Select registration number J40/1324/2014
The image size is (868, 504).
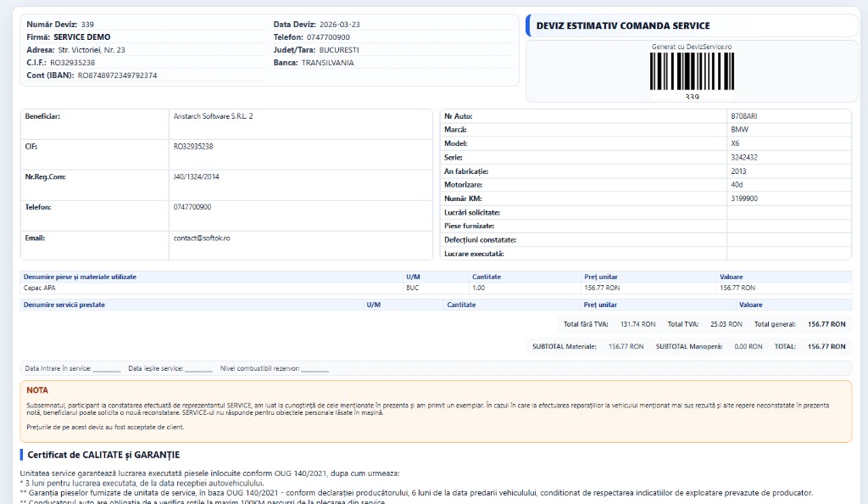pos(196,176)
